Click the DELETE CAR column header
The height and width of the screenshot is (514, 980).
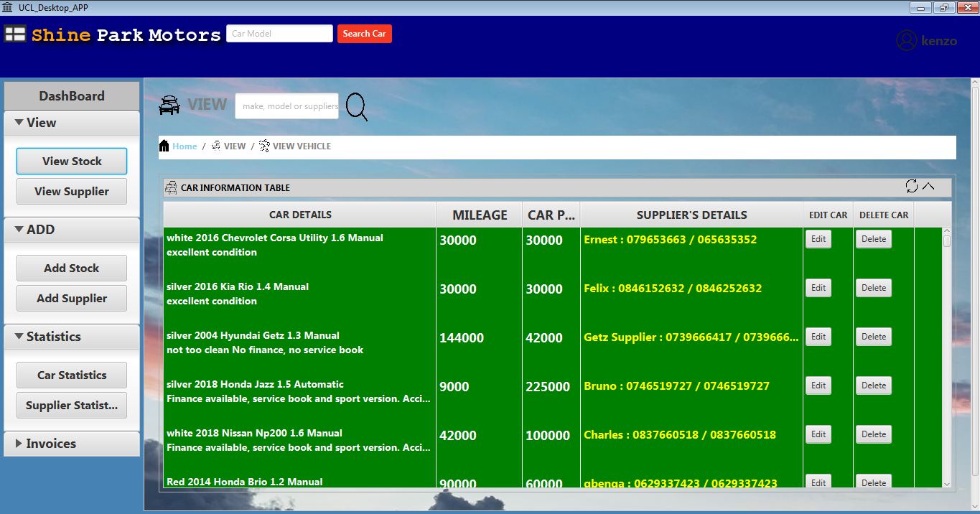click(884, 215)
